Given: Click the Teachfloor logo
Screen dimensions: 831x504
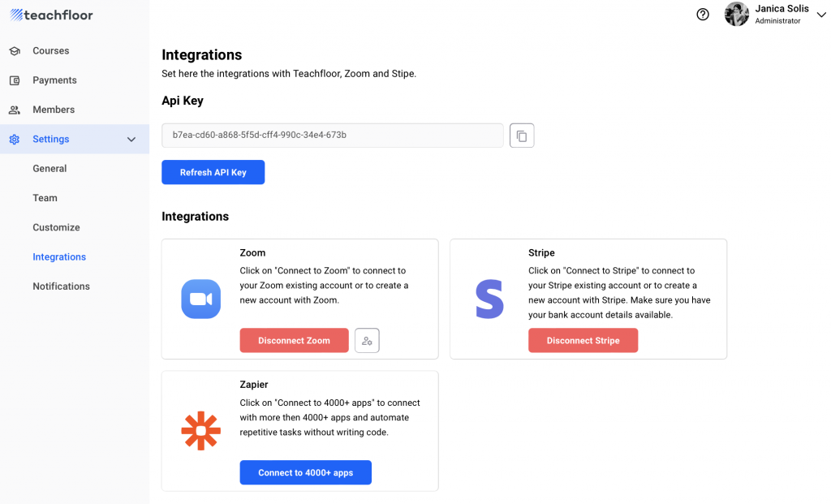Looking at the screenshot, I should click(x=51, y=15).
